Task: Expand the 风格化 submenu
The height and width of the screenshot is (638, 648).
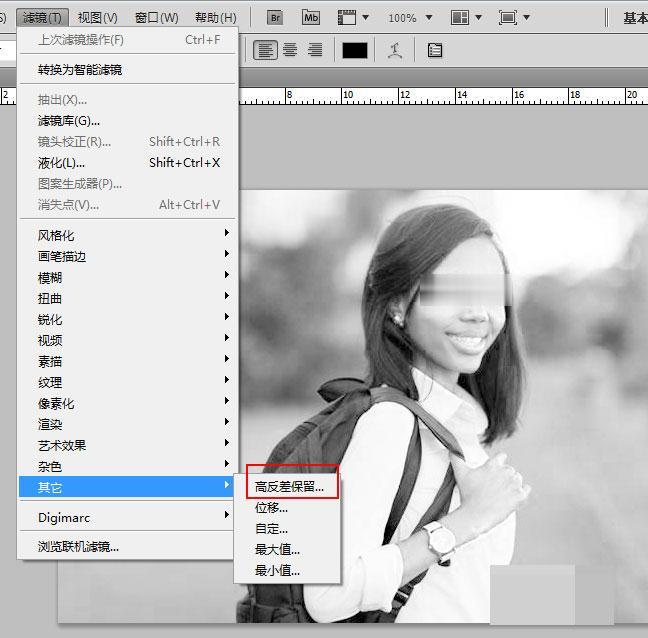Action: click(127, 236)
